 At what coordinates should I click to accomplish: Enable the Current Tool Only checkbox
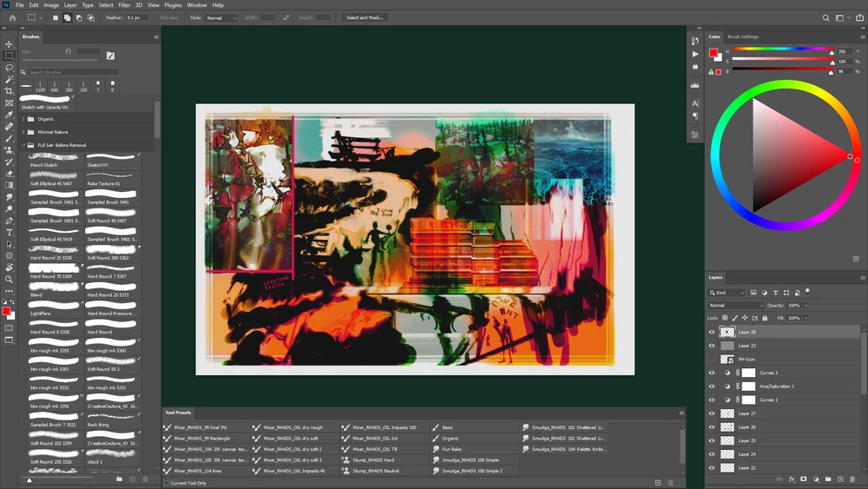point(167,483)
